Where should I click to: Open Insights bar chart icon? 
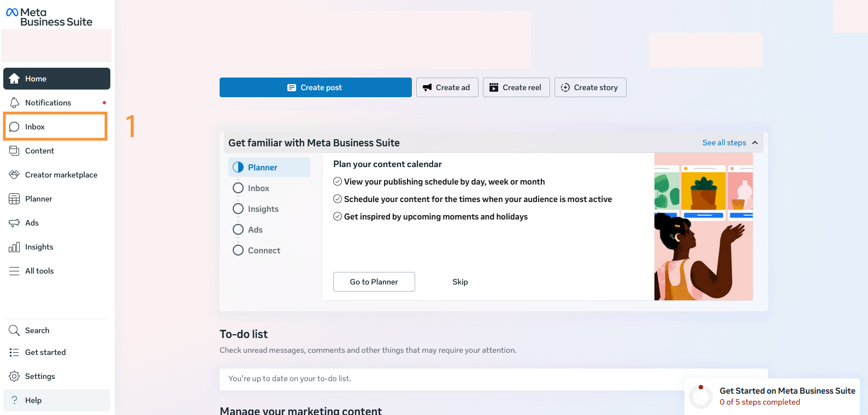(14, 247)
